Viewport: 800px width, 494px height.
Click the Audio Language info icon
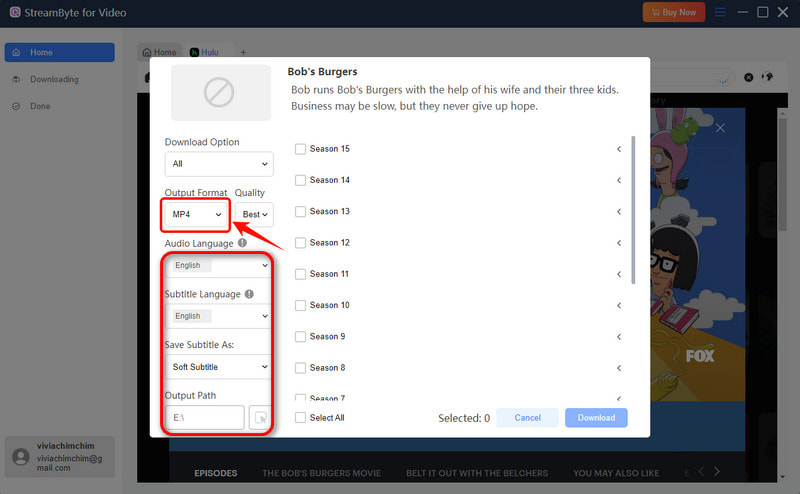(242, 243)
